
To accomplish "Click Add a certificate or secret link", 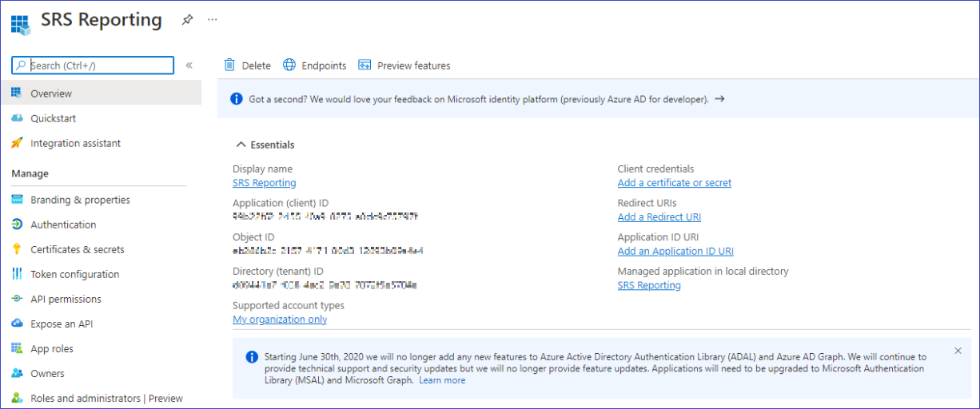I will [674, 183].
